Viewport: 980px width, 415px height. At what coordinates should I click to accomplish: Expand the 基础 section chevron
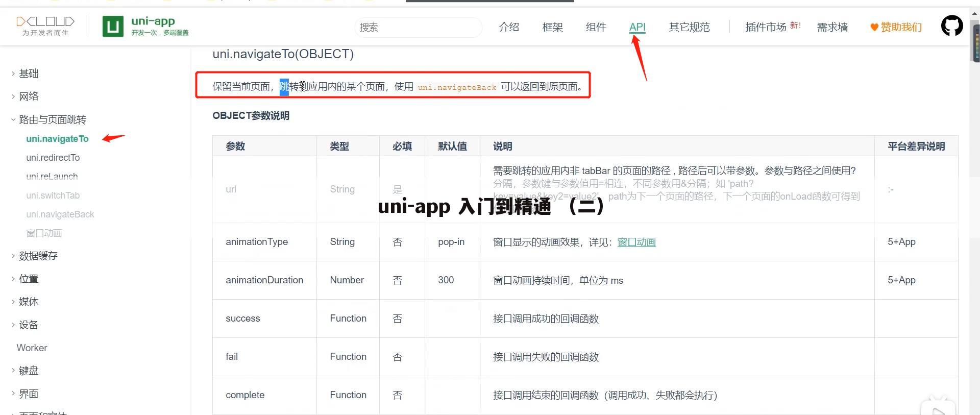click(x=13, y=74)
